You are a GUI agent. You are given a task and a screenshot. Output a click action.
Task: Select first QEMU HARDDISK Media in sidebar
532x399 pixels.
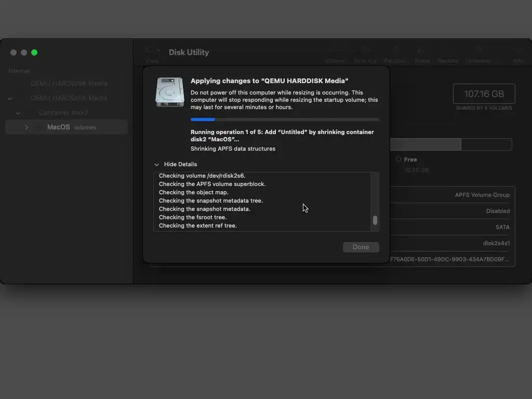tap(69, 84)
